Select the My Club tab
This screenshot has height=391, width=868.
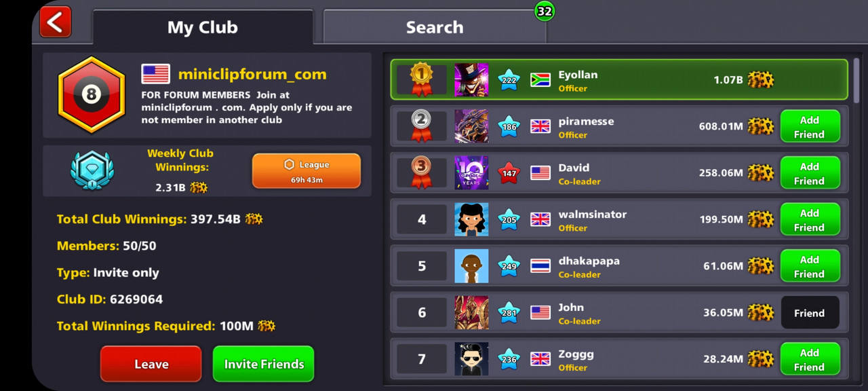tap(203, 27)
